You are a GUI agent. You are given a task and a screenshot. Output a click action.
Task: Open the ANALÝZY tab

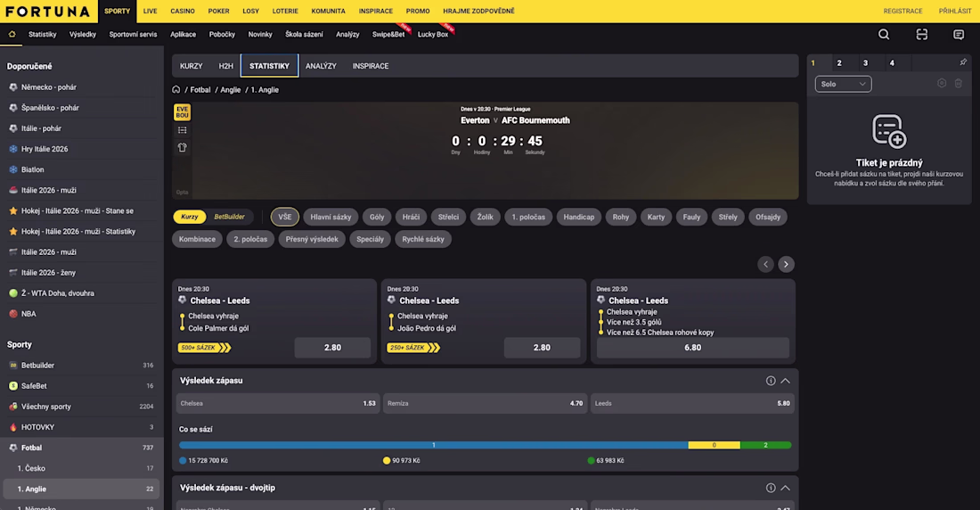(321, 66)
